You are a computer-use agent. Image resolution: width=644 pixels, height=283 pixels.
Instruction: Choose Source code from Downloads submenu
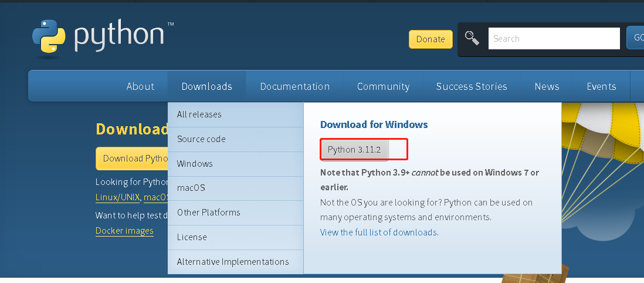201,139
